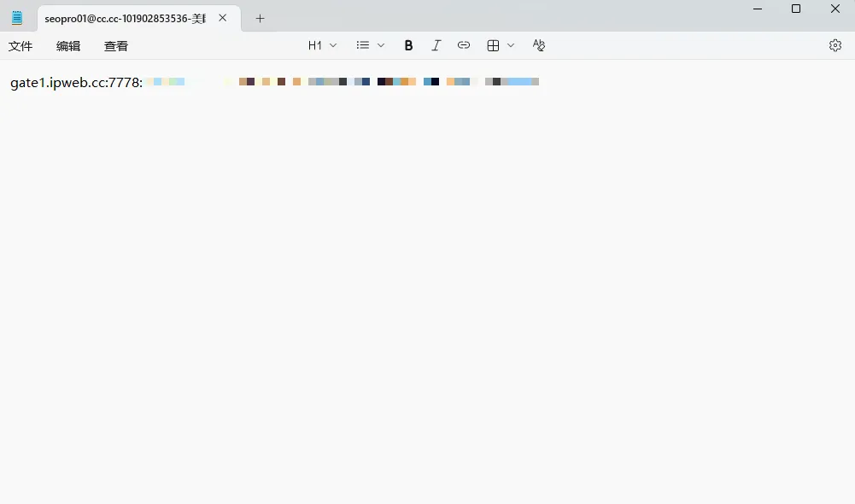Screen dimensions: 855x504
Task: Maximize the Notepad window
Action: pyautogui.click(x=796, y=9)
